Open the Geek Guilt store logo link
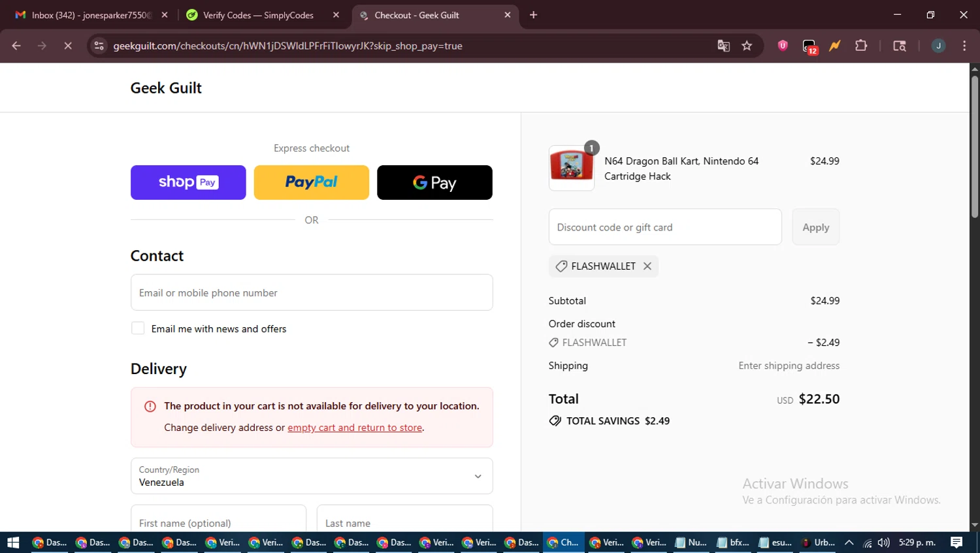The image size is (980, 553). [x=166, y=88]
